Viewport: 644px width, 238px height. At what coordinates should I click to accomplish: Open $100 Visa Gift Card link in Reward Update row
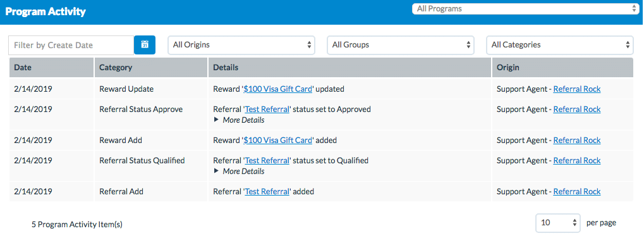pos(278,89)
